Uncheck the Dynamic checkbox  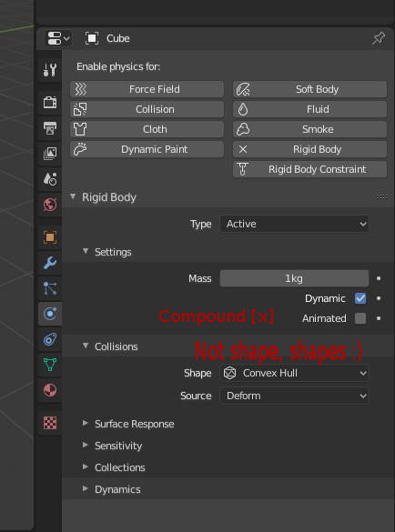point(360,298)
